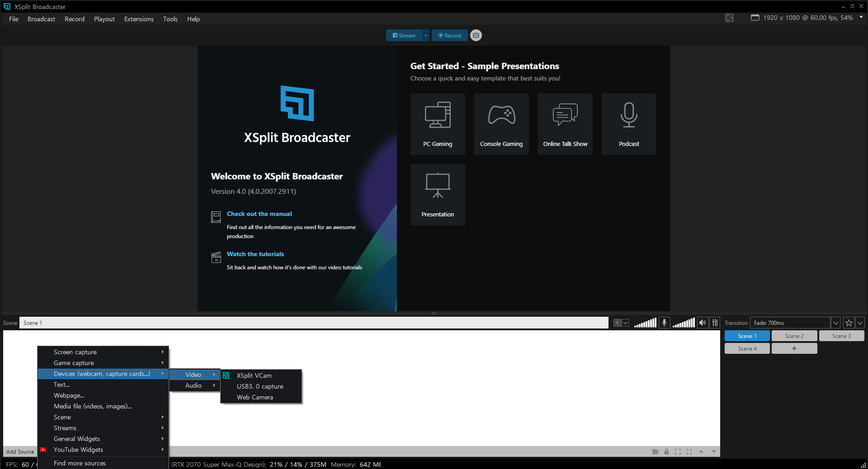The height and width of the screenshot is (469, 868).
Task: Add a new scene with plus button
Action: tap(794, 348)
